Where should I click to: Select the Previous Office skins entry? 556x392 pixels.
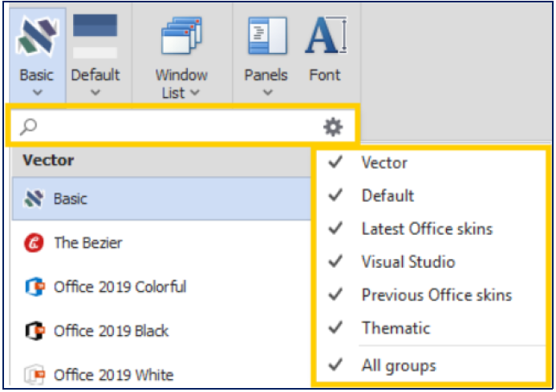click(x=436, y=295)
